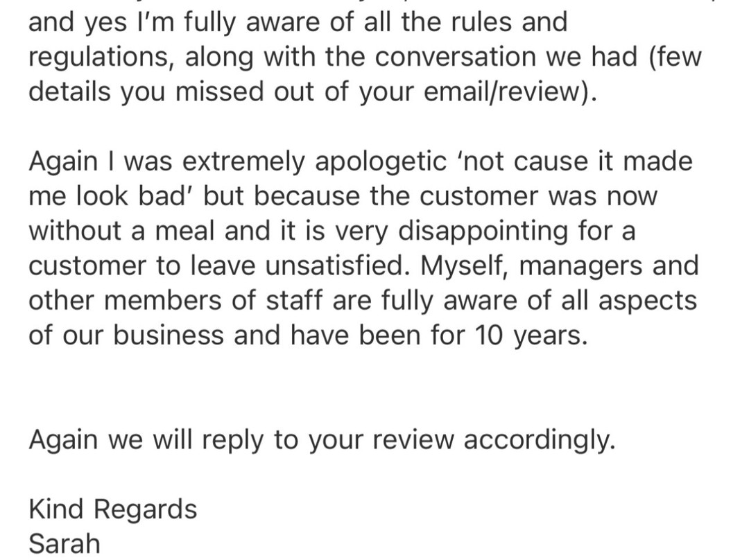Click the phrase 'Again we will reply'

[146, 439]
